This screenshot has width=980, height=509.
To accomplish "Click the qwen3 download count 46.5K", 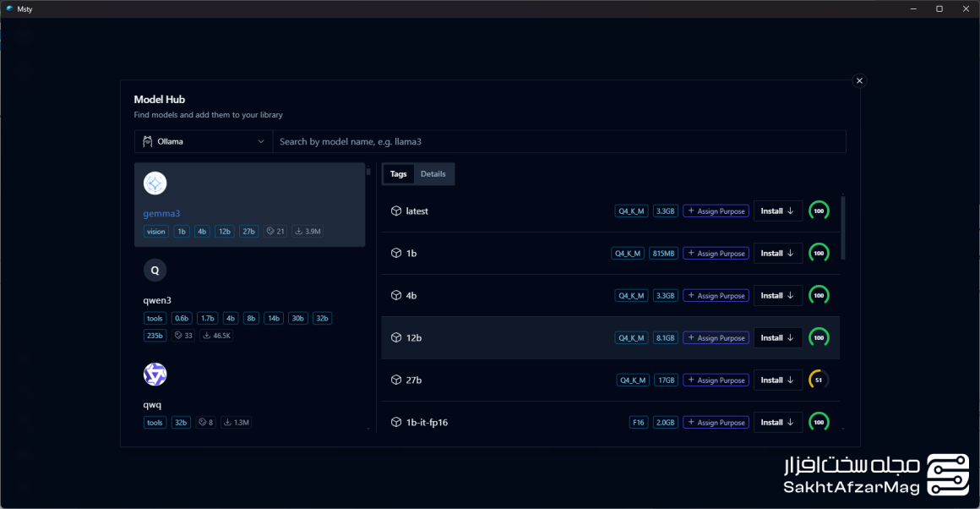I will [217, 336].
